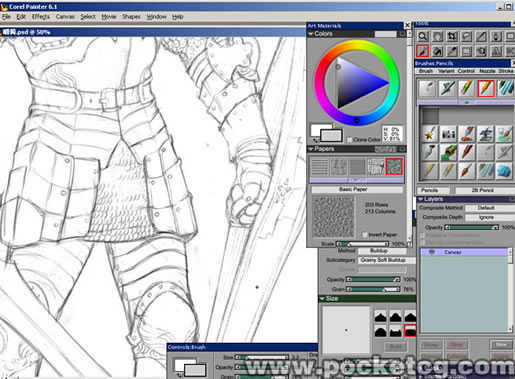Open the Method Buildup dropdown
Screen dimensions: 515x379
coord(382,251)
